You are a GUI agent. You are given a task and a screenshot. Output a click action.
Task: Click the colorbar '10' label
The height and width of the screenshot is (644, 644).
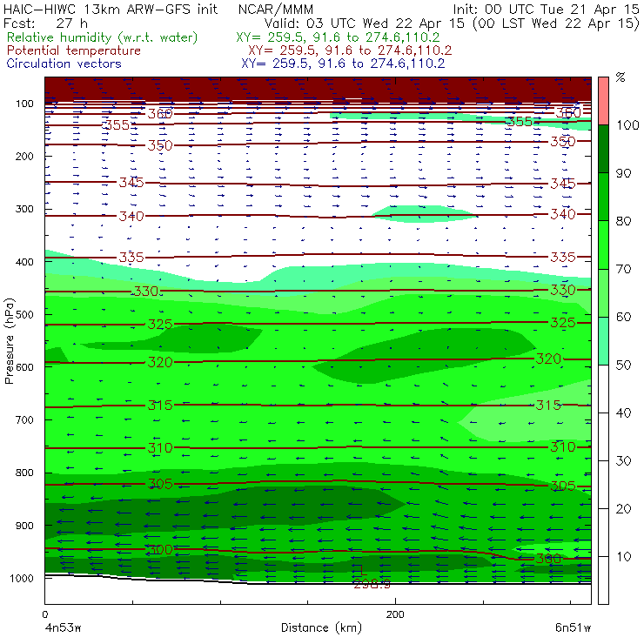(623, 556)
